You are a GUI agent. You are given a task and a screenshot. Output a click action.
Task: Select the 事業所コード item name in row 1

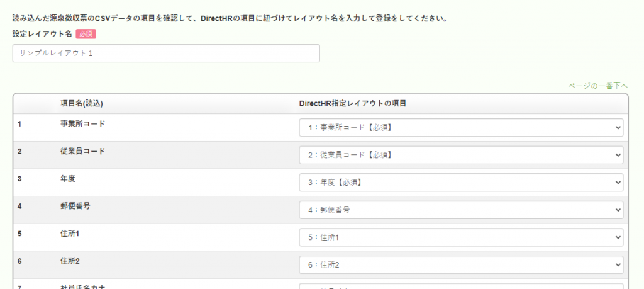click(82, 123)
